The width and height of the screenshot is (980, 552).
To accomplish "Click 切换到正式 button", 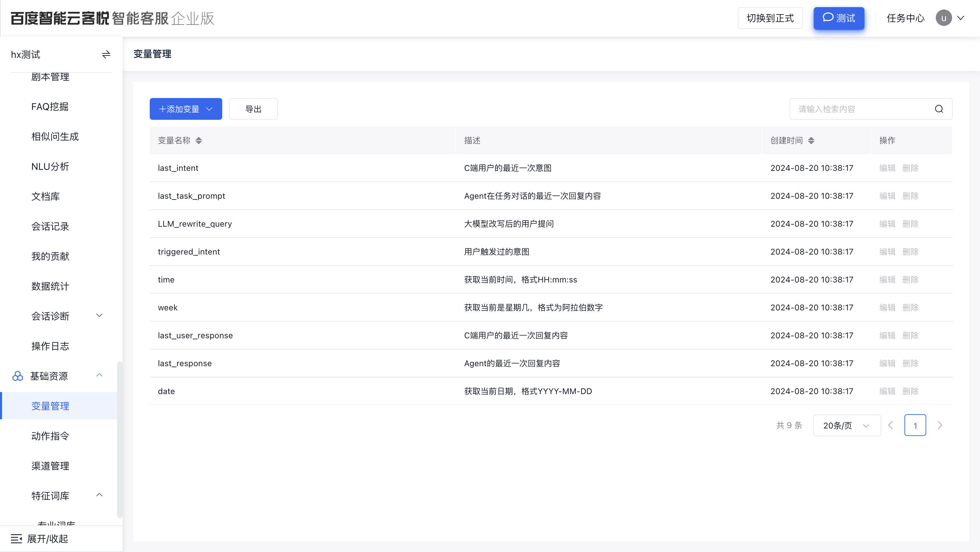I will [x=770, y=18].
